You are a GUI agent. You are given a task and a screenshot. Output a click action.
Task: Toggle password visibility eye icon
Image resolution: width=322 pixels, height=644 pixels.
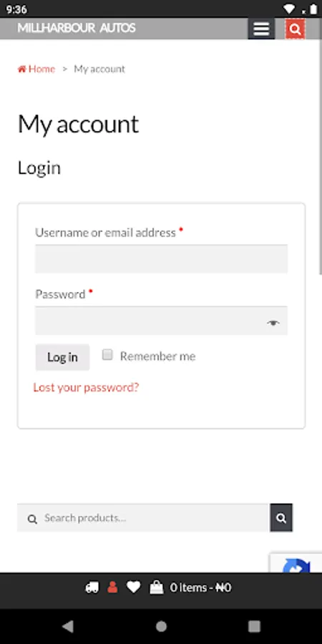273,323
